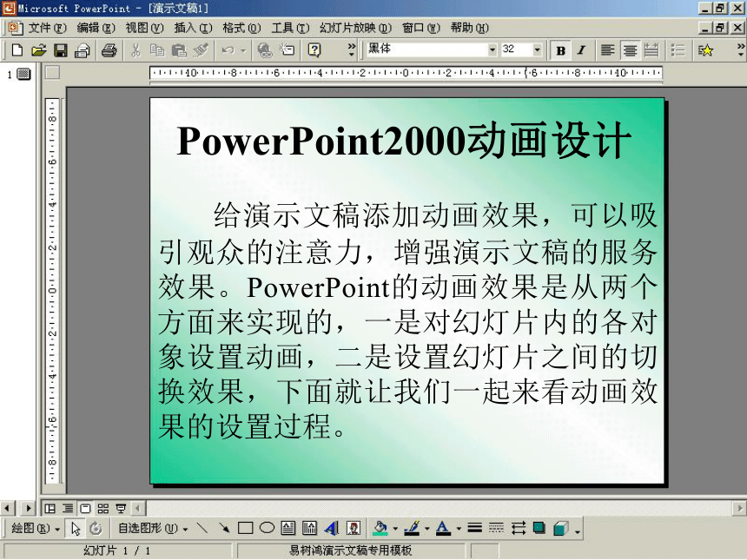The width and height of the screenshot is (747, 560).
Task: Apply fill color with paint bucket
Action: click(x=380, y=528)
